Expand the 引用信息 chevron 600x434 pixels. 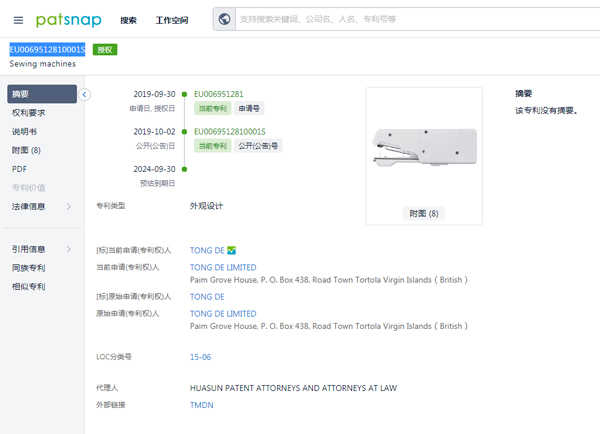[x=69, y=250]
